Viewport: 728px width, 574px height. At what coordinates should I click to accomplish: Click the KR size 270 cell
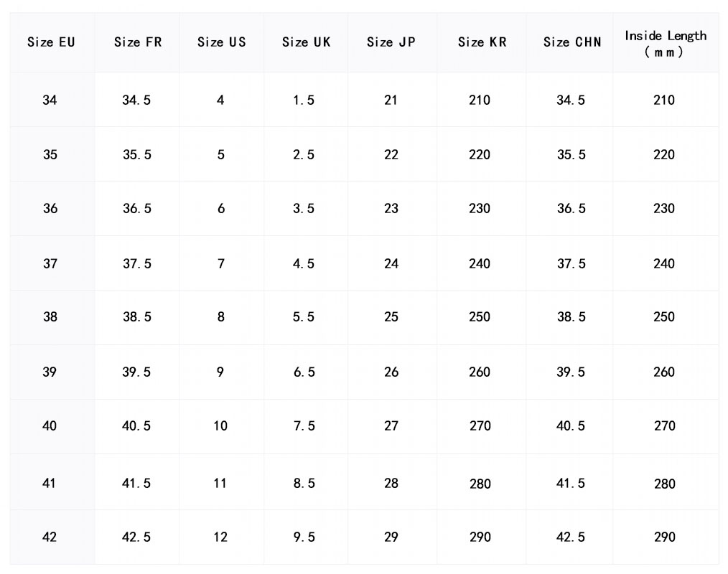480,426
